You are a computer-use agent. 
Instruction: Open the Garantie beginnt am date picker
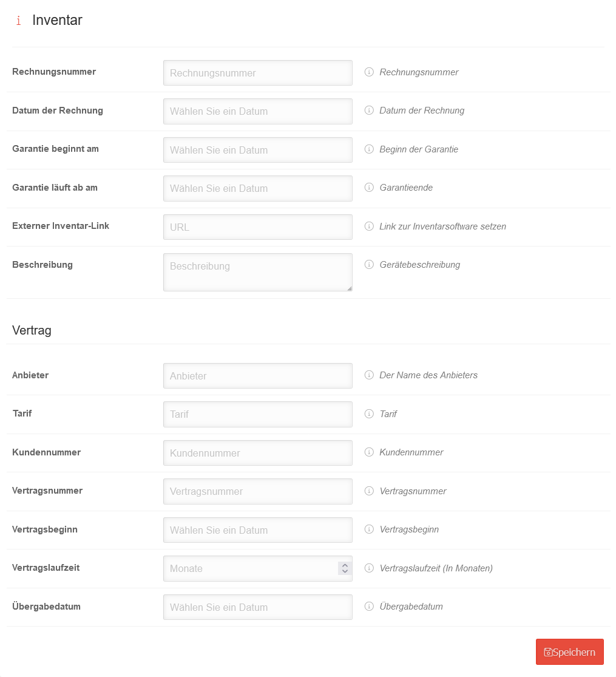coord(257,150)
